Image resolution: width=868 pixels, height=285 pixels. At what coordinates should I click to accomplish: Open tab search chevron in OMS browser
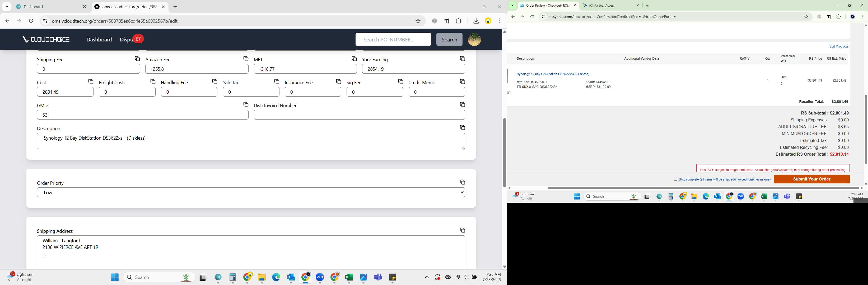tap(7, 7)
